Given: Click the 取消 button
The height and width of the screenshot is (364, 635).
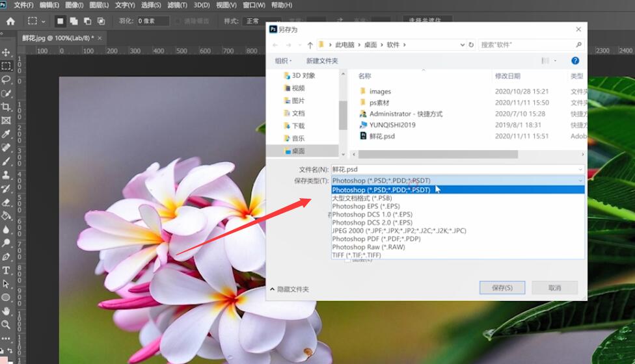Looking at the screenshot, I should coord(554,287).
